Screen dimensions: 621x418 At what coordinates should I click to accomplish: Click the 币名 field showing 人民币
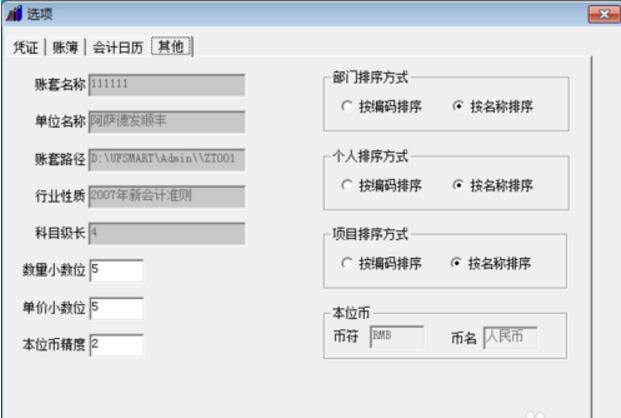click(x=510, y=337)
